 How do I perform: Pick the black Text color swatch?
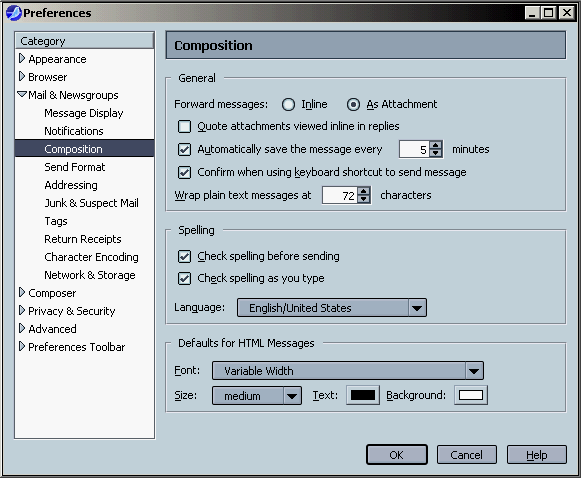click(x=363, y=395)
